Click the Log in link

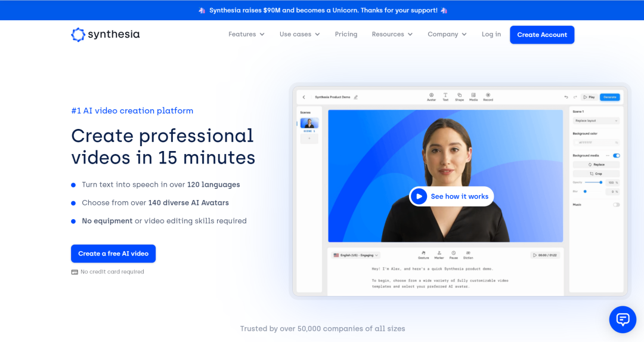[x=491, y=35]
